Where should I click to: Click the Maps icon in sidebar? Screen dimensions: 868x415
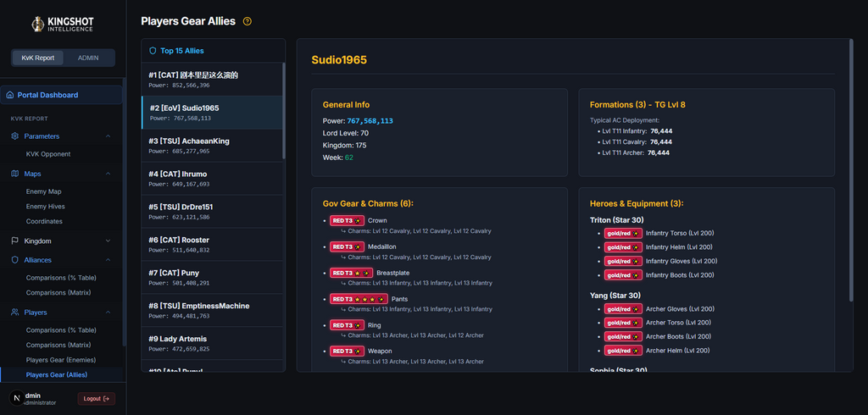(15, 174)
